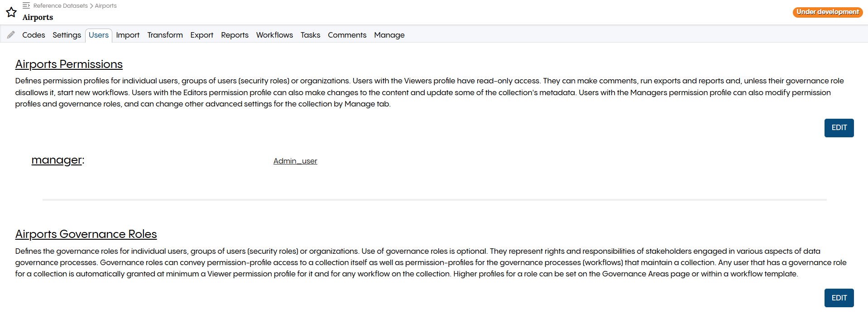
Task: Click the Reference Datasets breadcrumb
Action: (x=60, y=5)
